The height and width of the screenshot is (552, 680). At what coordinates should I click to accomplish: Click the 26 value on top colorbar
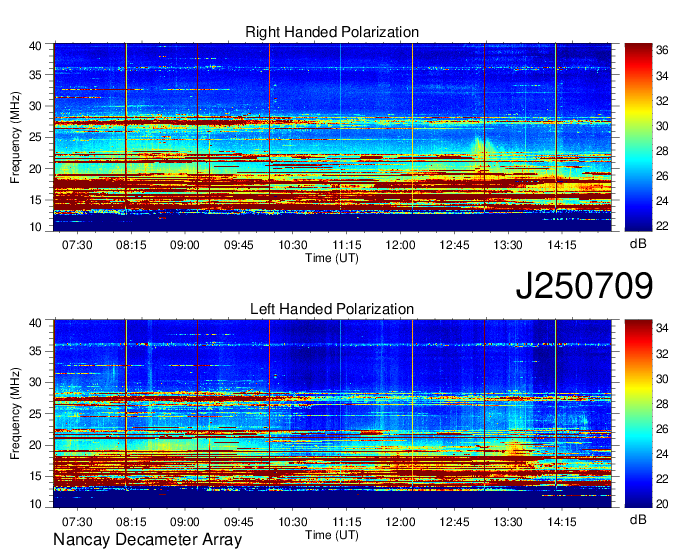[662, 176]
